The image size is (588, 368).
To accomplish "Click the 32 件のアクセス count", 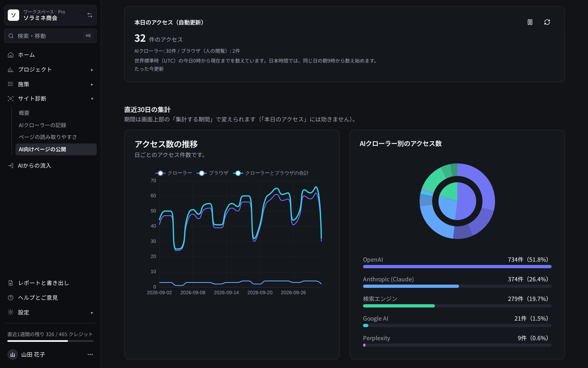I will pyautogui.click(x=158, y=38).
